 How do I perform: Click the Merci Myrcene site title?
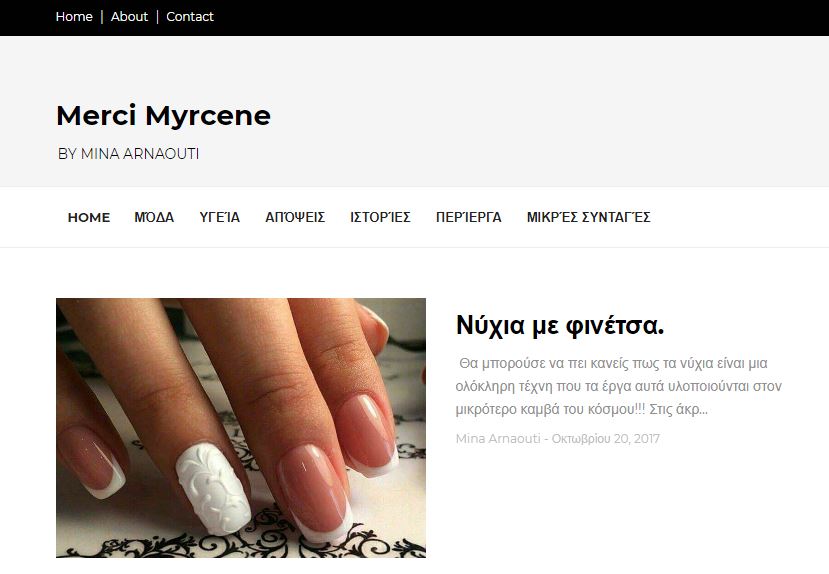click(x=163, y=116)
